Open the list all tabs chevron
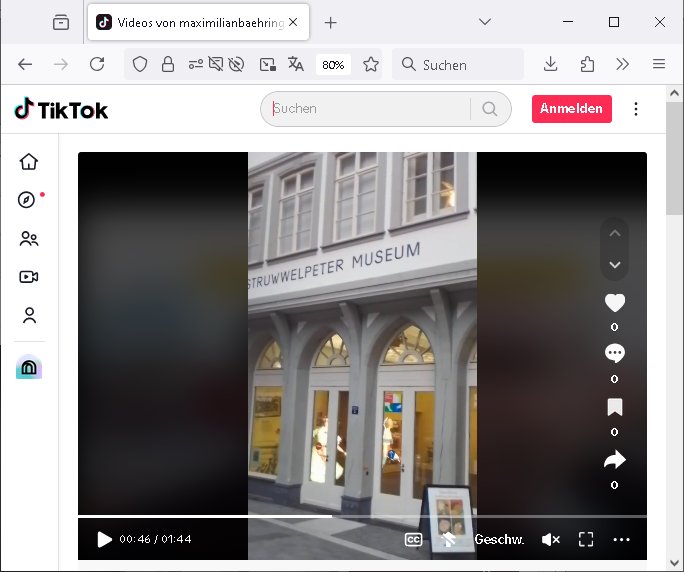This screenshot has width=684, height=572. pos(485,22)
